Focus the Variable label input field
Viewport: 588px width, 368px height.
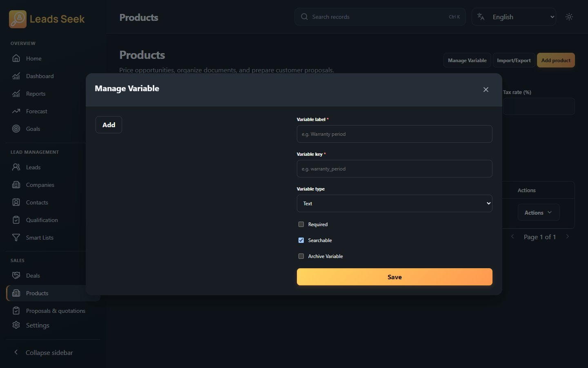pos(394,134)
